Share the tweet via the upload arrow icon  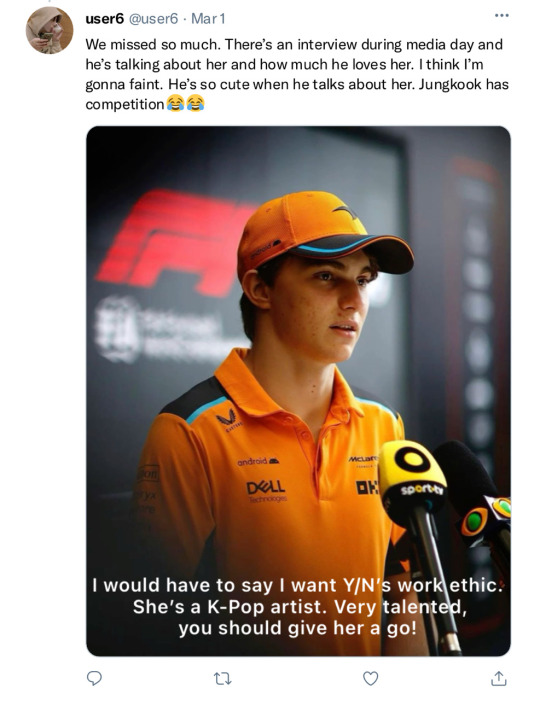[498, 678]
